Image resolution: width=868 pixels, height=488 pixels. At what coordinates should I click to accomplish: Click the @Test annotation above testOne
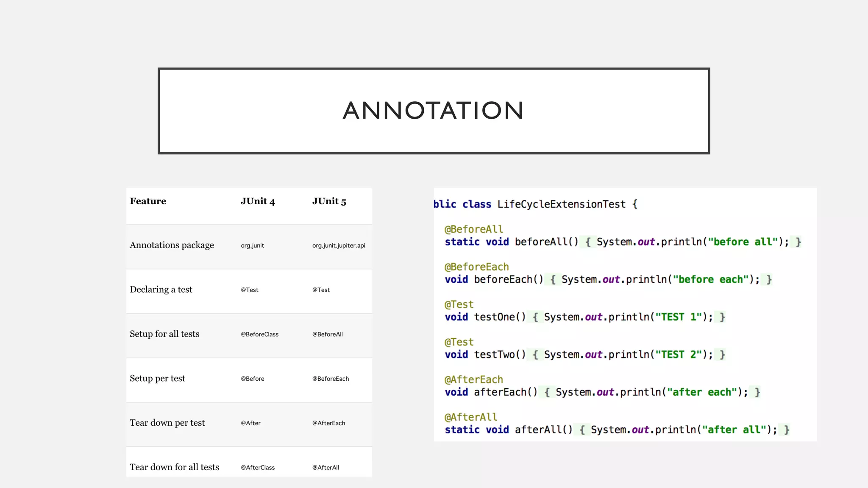click(459, 305)
